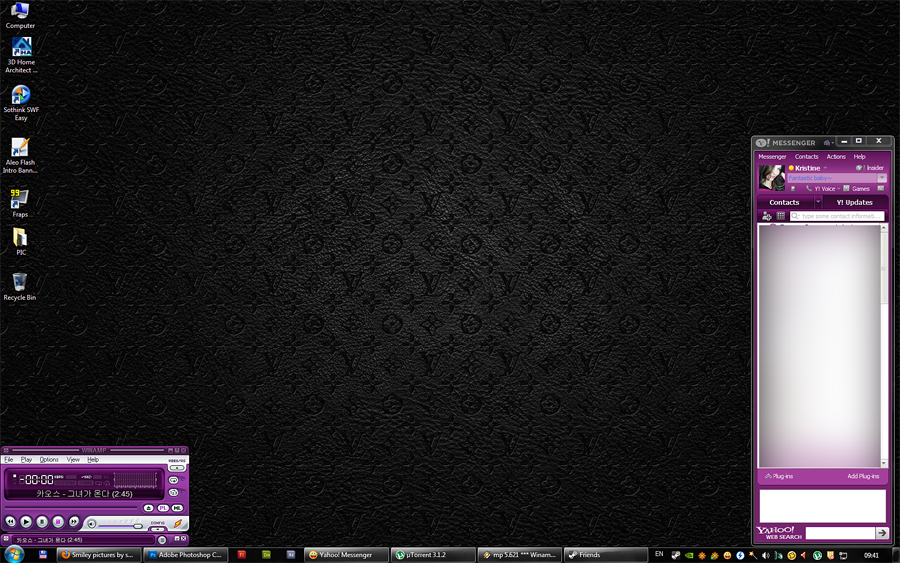The image size is (900, 563).
Task: Click Add a Contact icon
Action: (x=767, y=216)
